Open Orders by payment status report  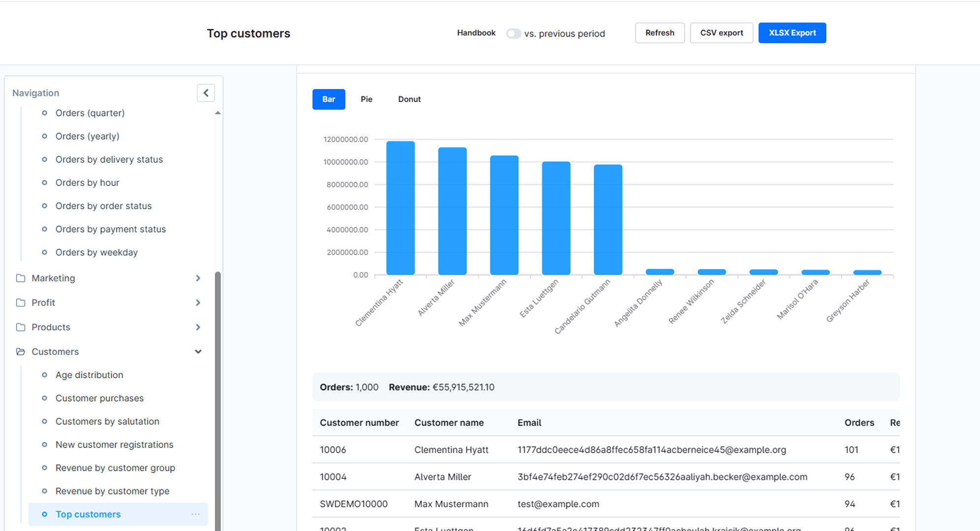(111, 229)
